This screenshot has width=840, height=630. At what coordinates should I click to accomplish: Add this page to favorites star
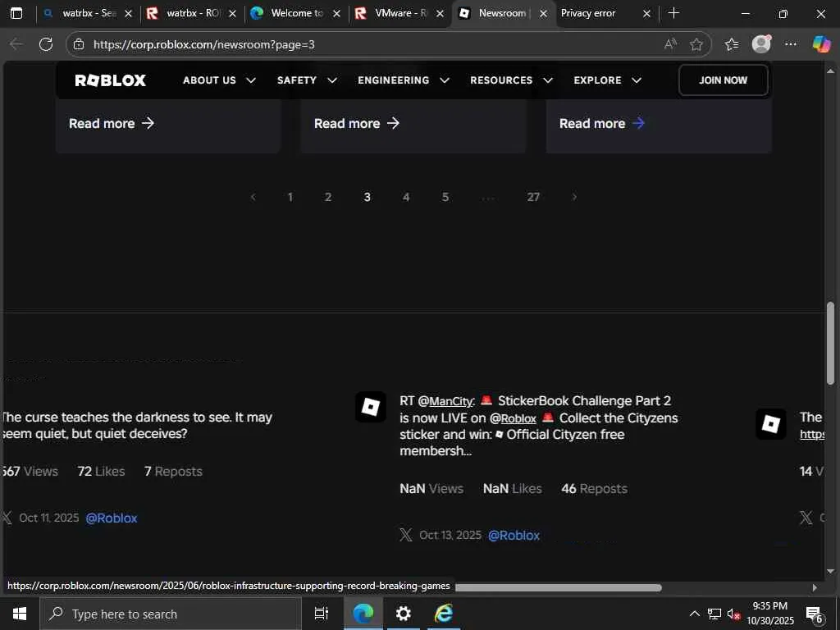[696, 44]
